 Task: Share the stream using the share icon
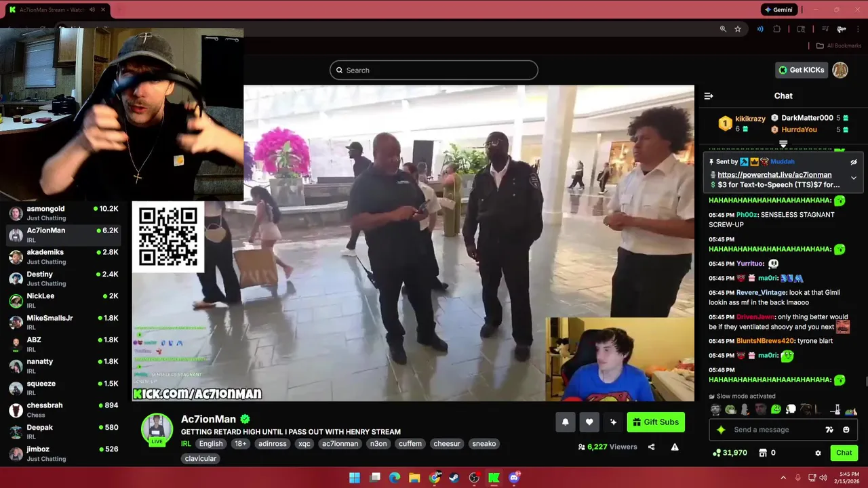pos(651,447)
